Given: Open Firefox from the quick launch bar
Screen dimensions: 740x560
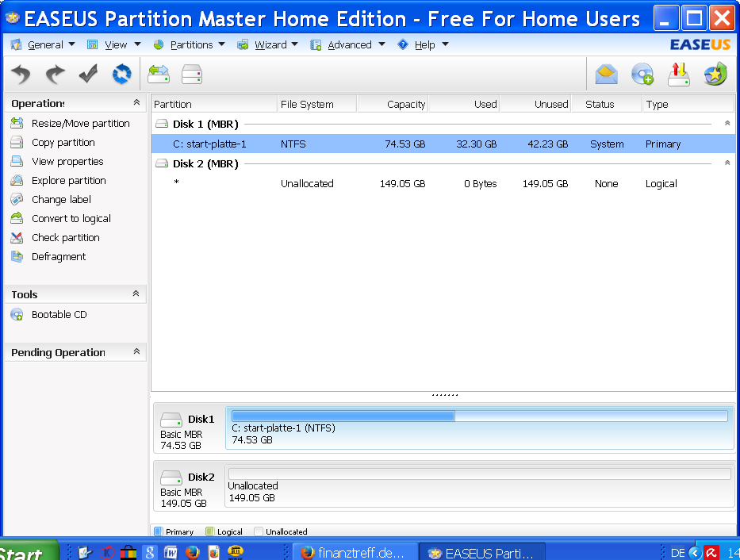Looking at the screenshot, I should coord(193,552).
